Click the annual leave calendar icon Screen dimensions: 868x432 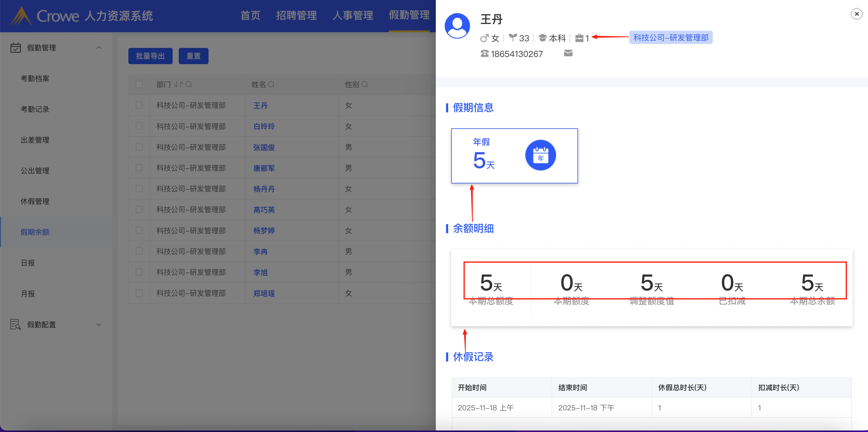pos(540,155)
